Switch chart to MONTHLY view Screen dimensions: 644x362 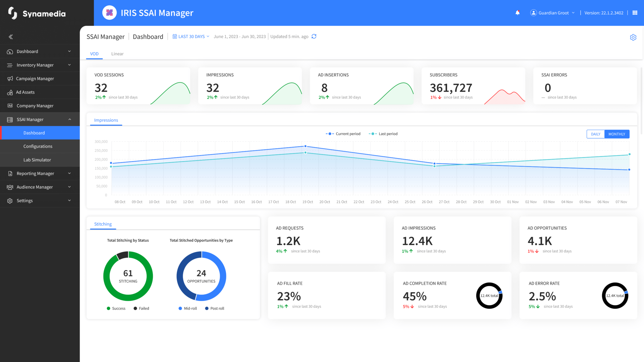click(x=617, y=134)
